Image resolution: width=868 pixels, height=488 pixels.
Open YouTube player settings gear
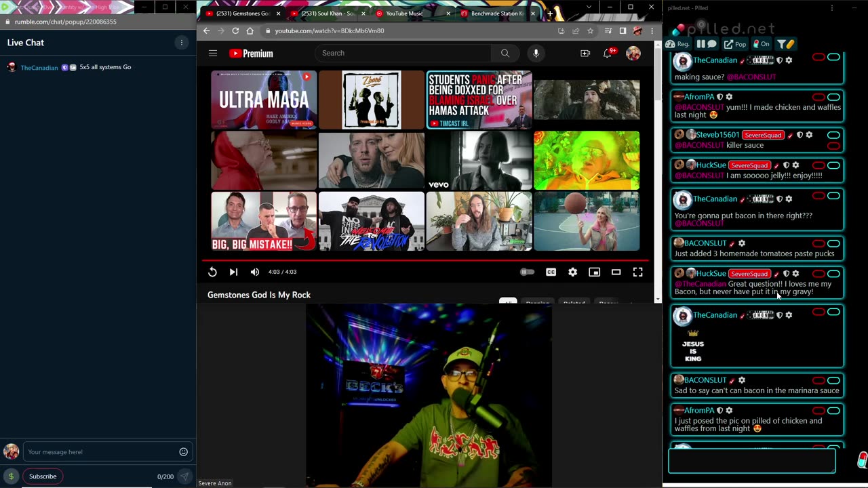(572, 272)
